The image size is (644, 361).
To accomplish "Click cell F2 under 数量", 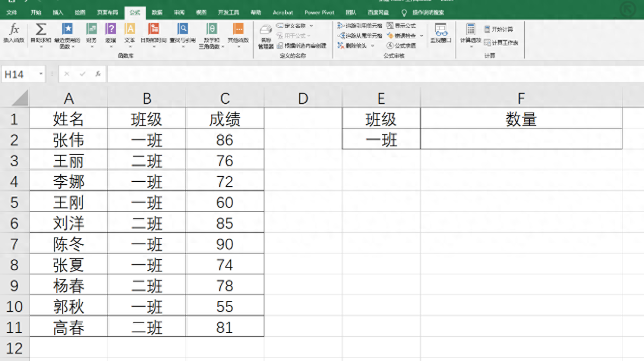I will pyautogui.click(x=521, y=139).
